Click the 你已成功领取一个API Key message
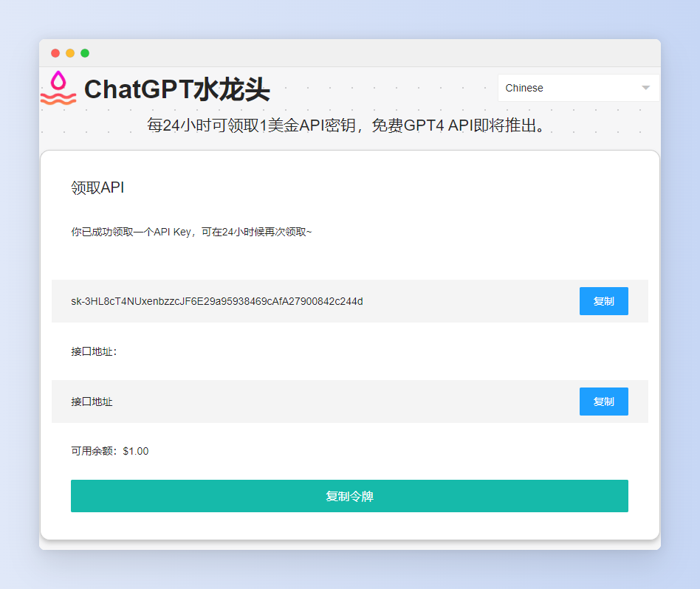Screen dimensions: 700x589 191,232
